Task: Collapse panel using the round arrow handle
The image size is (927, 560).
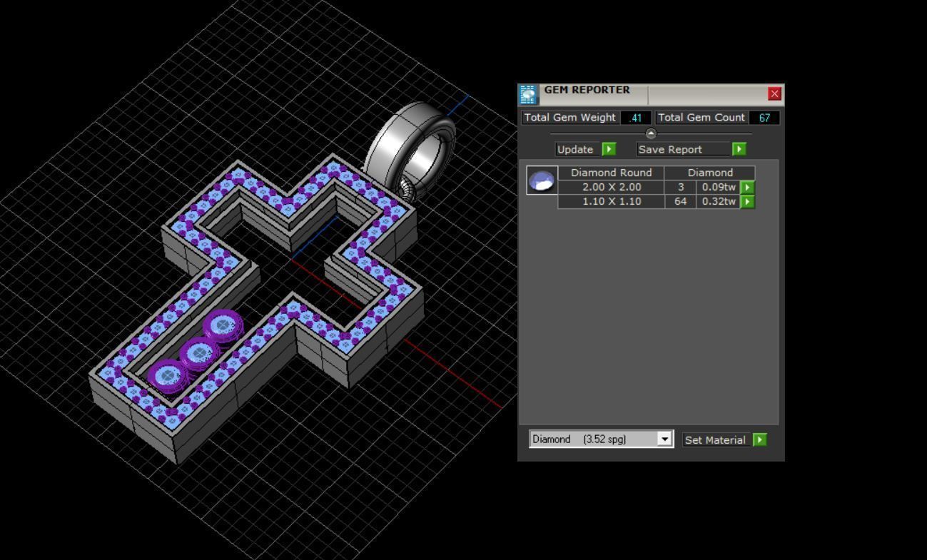Action: 651,133
